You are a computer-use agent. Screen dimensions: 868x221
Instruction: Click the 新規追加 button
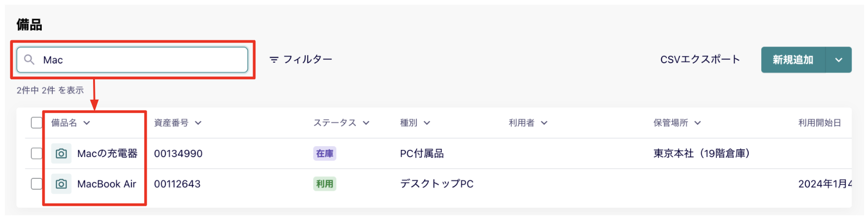(793, 60)
